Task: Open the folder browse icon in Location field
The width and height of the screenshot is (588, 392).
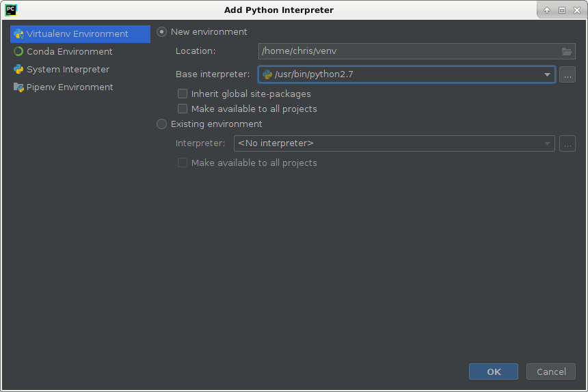Action: [x=567, y=51]
